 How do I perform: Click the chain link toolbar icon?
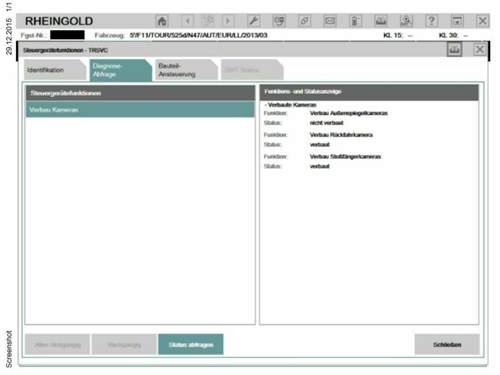304,21
